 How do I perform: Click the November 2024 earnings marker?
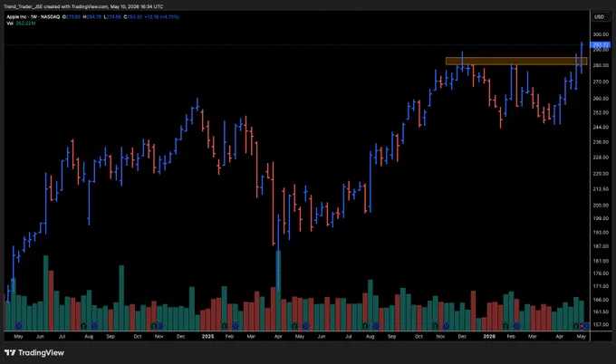coord(154,326)
